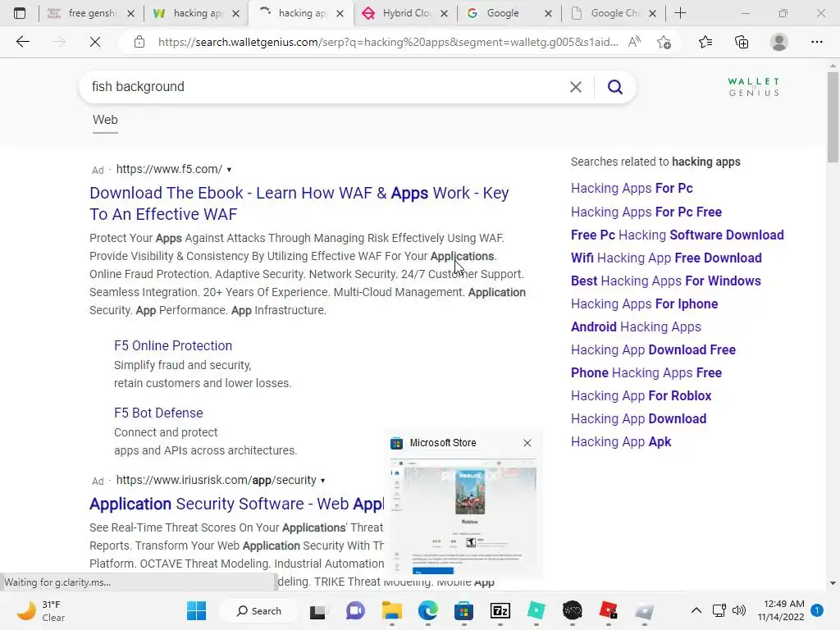This screenshot has height=630, width=840.
Task: Open F5 Online Protection link
Action: (173, 345)
